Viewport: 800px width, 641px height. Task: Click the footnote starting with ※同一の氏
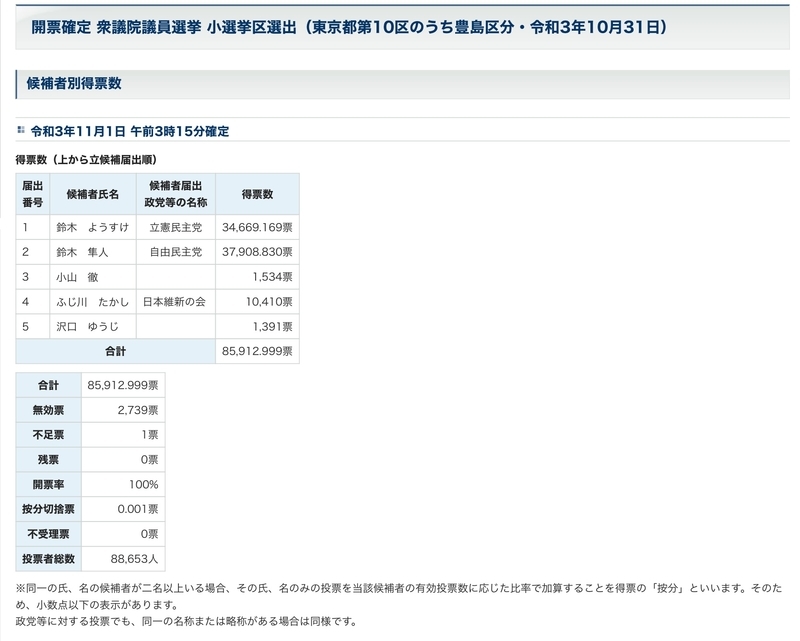pyautogui.click(x=399, y=597)
